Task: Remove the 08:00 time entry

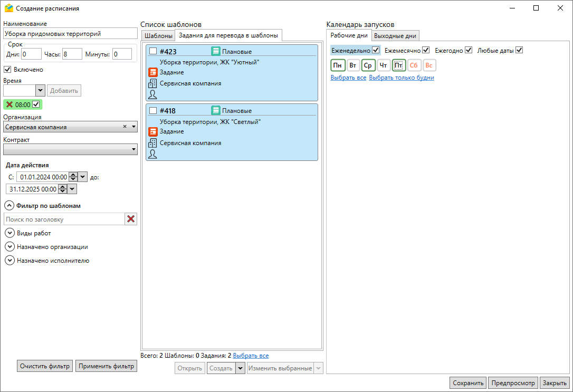Action: coord(9,104)
